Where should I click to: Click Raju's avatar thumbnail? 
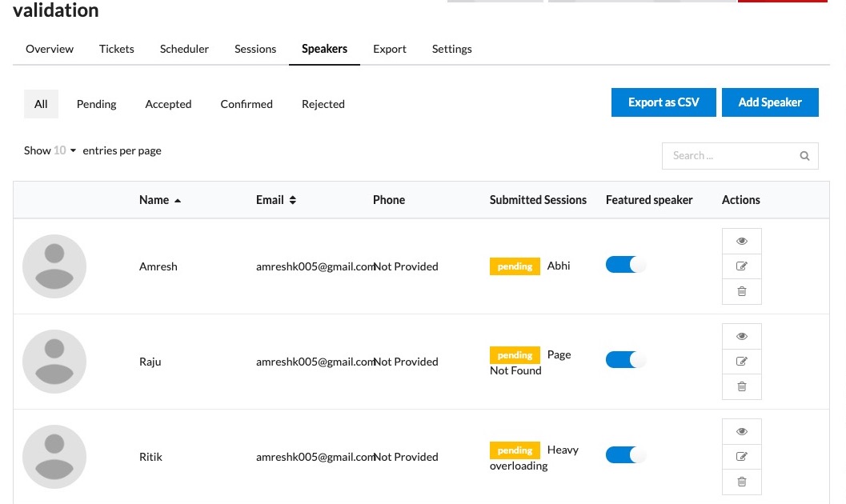point(54,362)
